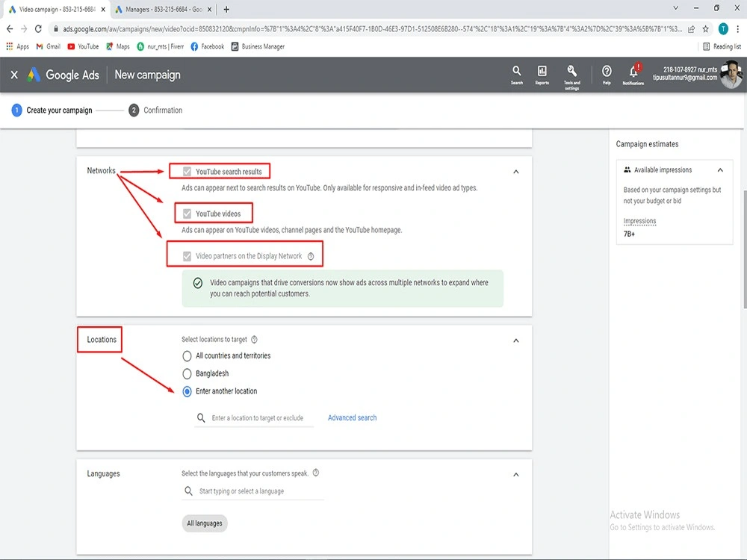Click the address bar URL
747x560 pixels.
(x=371, y=29)
